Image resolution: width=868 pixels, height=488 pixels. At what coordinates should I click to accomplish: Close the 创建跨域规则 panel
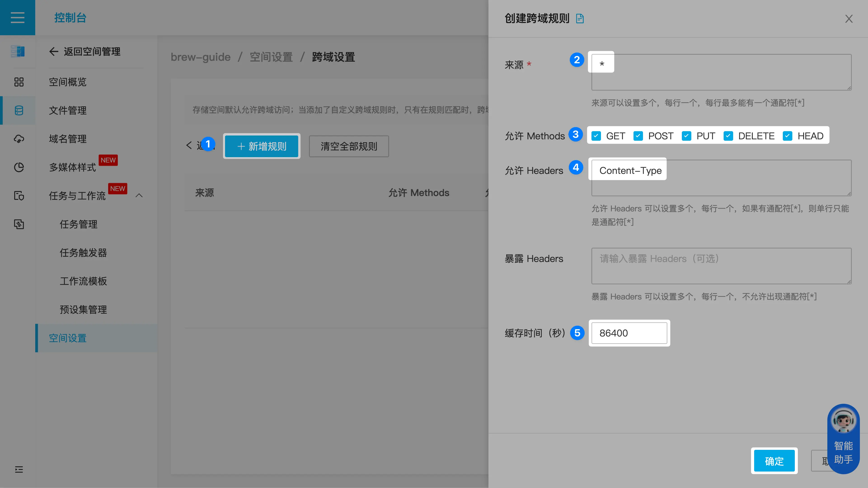pyautogui.click(x=849, y=19)
